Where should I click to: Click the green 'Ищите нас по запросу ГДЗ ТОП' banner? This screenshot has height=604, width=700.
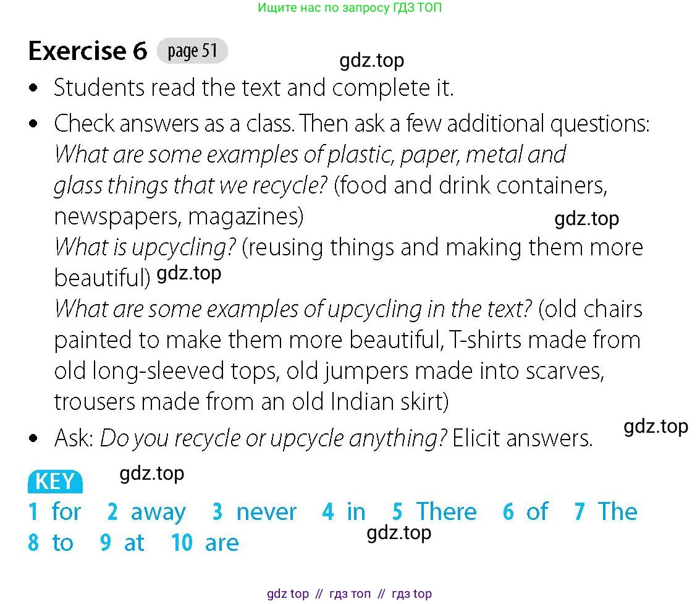click(350, 7)
